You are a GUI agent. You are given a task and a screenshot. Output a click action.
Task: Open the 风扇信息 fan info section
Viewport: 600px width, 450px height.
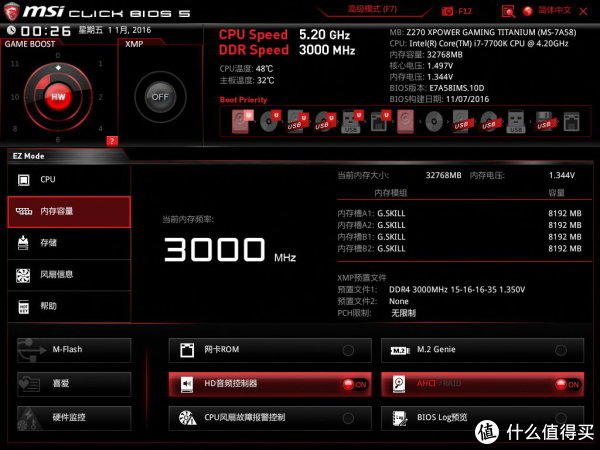[x=69, y=275]
